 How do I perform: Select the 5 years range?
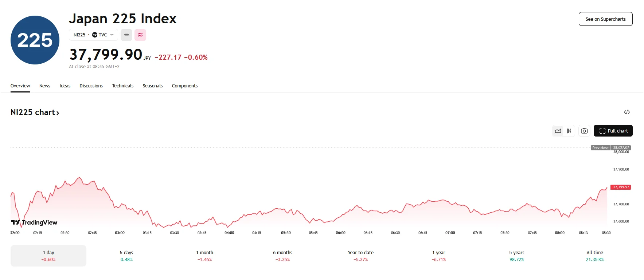(516, 256)
